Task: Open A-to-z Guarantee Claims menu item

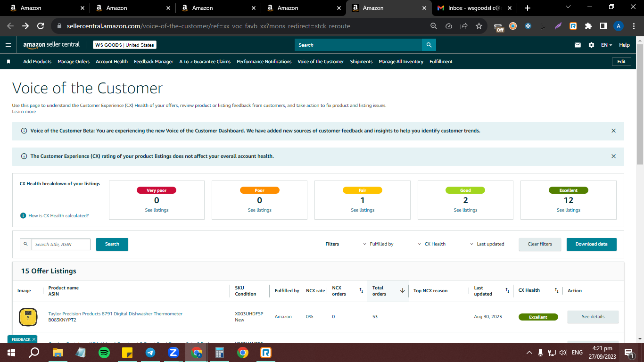Action: click(x=205, y=62)
